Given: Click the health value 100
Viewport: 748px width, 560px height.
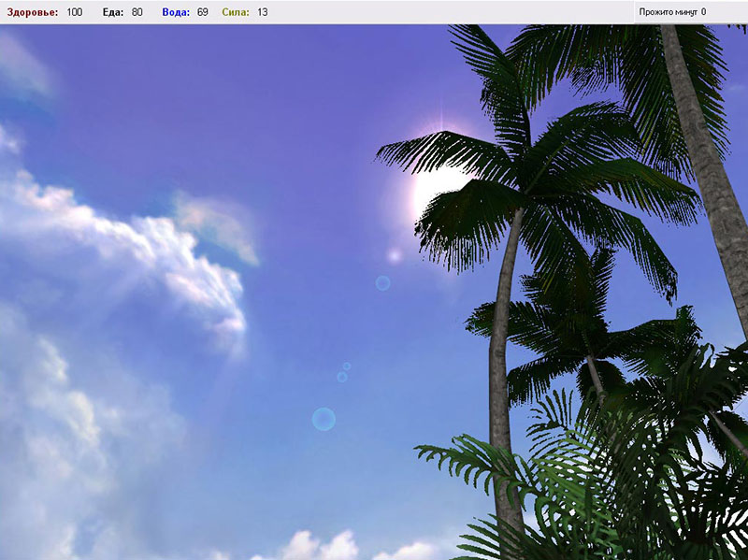Looking at the screenshot, I should (75, 12).
